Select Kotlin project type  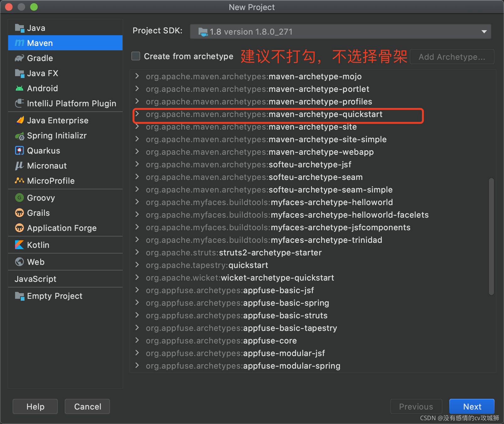[65, 245]
